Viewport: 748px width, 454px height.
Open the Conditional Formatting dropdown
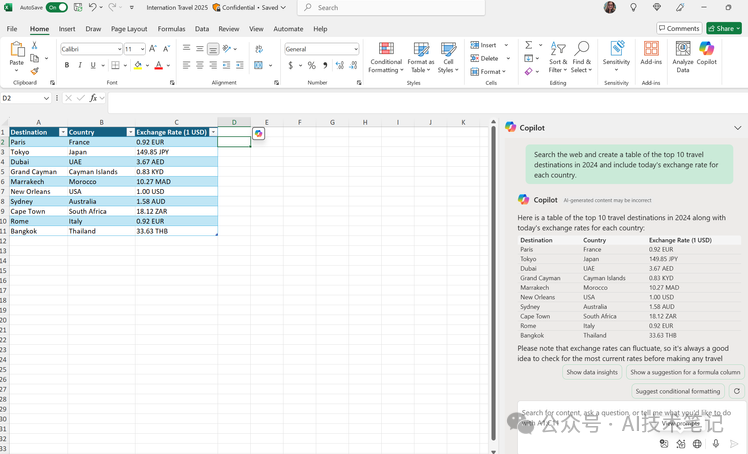tap(386, 57)
